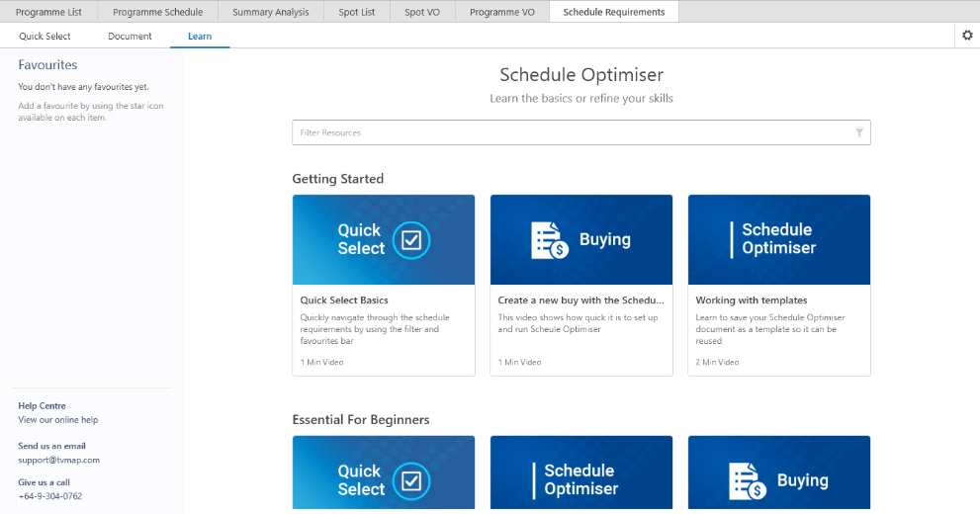Click the Quick Select Basics description text
This screenshot has height=514, width=980.
pyautogui.click(x=375, y=329)
